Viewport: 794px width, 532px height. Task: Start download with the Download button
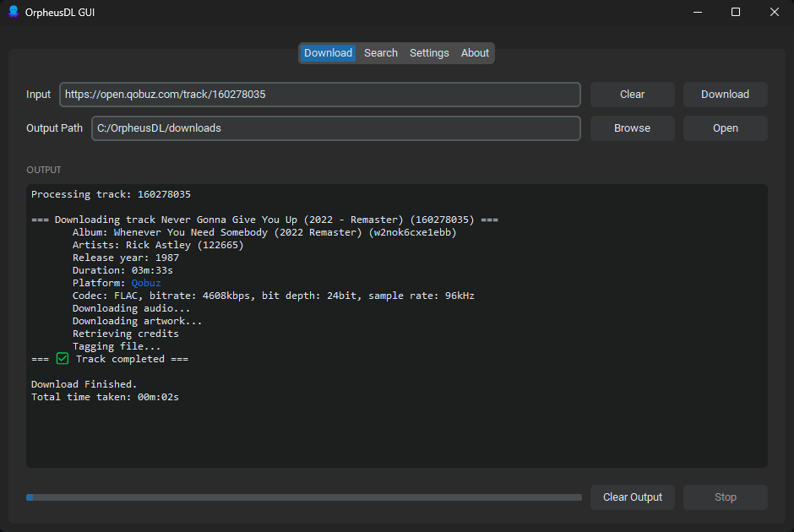pyautogui.click(x=725, y=94)
